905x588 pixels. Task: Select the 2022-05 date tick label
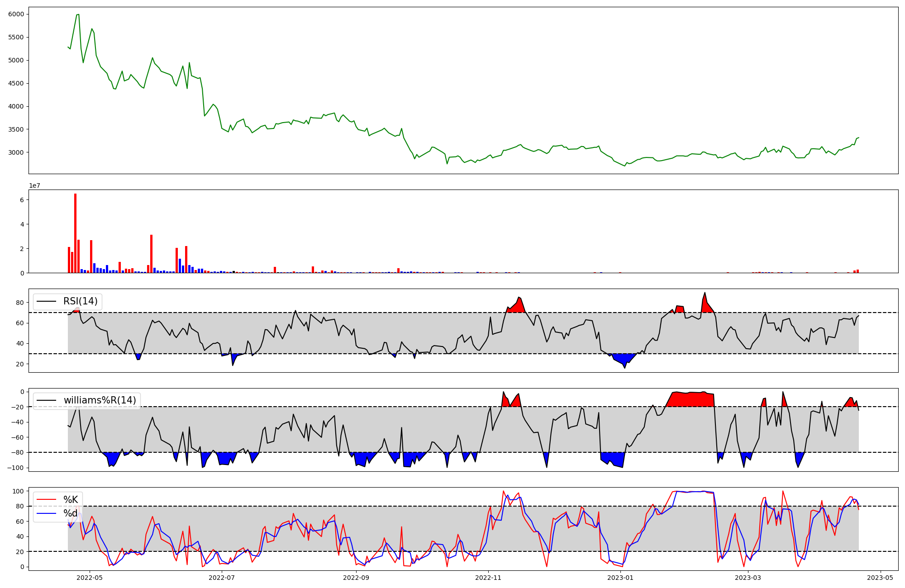[90, 578]
